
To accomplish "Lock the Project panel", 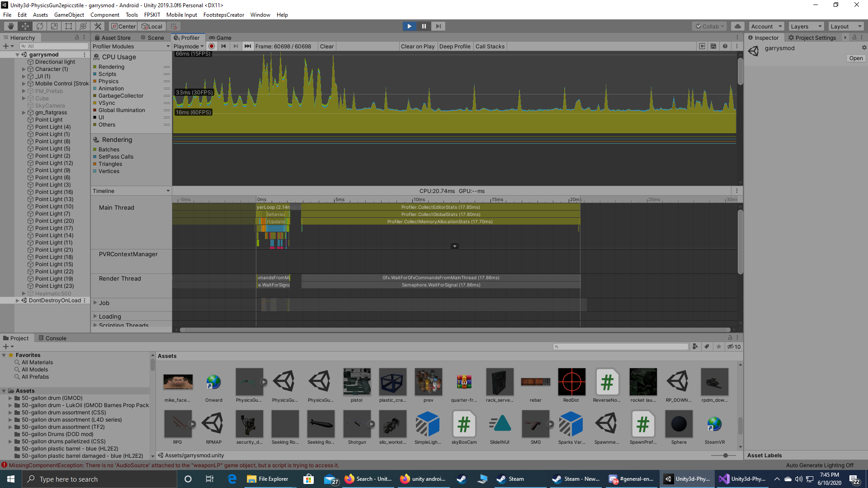I will (x=730, y=338).
